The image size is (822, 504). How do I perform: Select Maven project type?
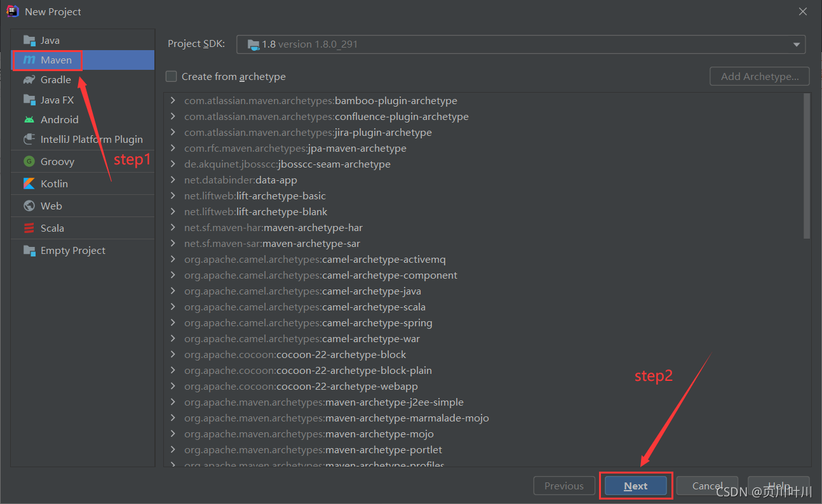[x=83, y=60]
